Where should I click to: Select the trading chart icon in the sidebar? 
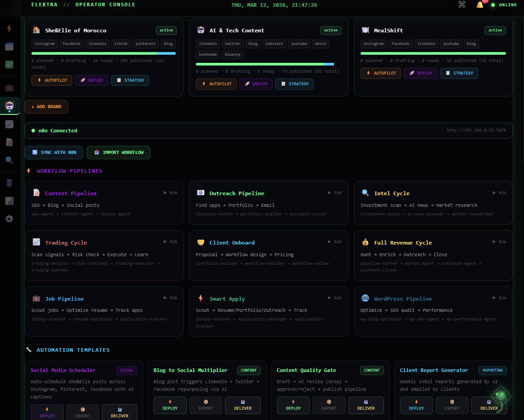click(9, 124)
